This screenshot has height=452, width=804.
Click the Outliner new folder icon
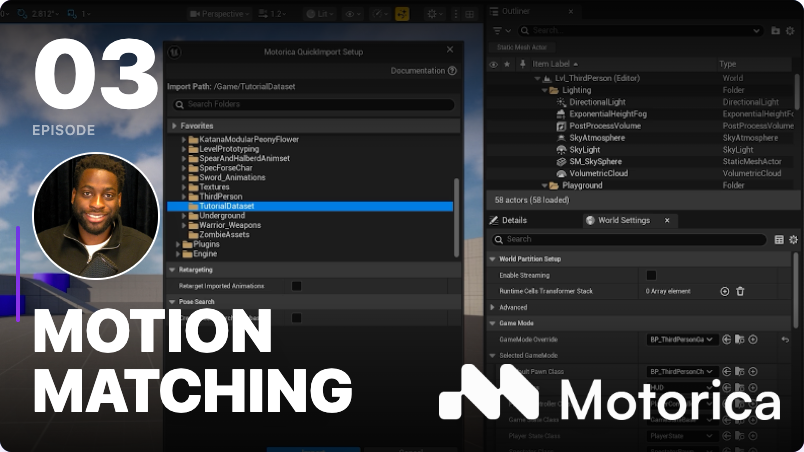click(776, 31)
